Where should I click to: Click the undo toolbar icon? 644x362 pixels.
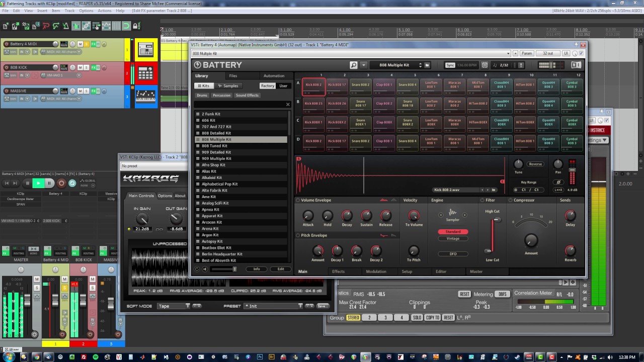[46, 26]
